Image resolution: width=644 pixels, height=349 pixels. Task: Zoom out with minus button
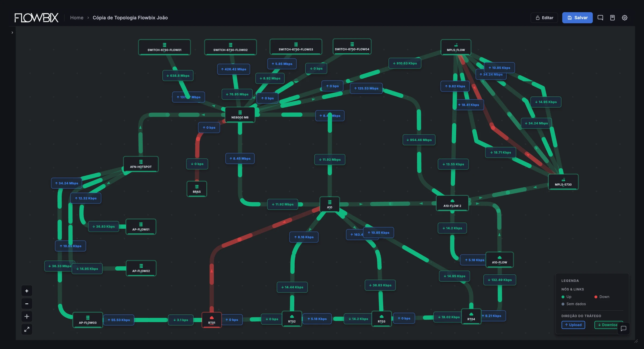[27, 304]
